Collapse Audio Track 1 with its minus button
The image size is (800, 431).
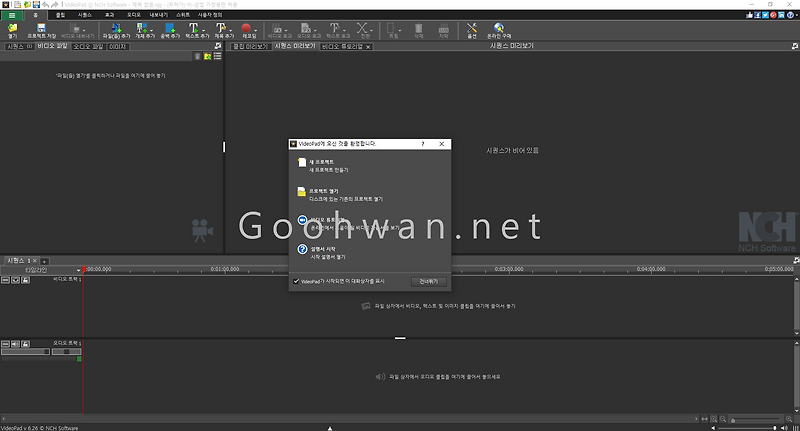click(x=5, y=344)
